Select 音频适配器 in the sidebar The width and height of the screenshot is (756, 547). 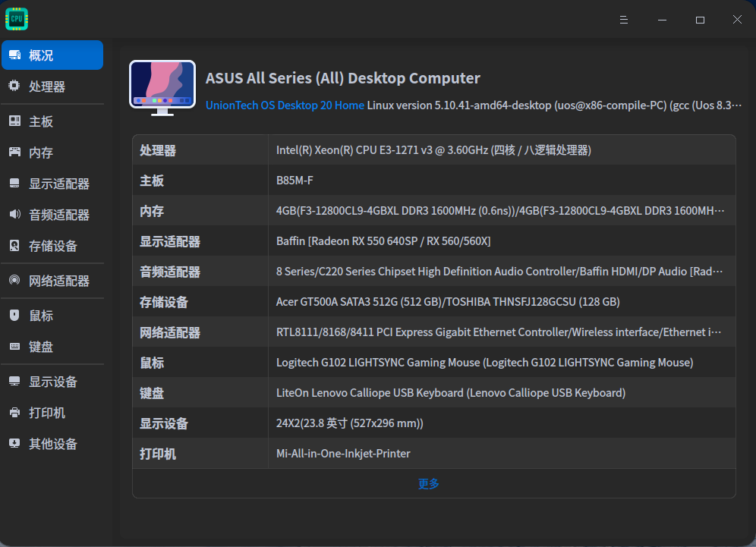[52, 215]
